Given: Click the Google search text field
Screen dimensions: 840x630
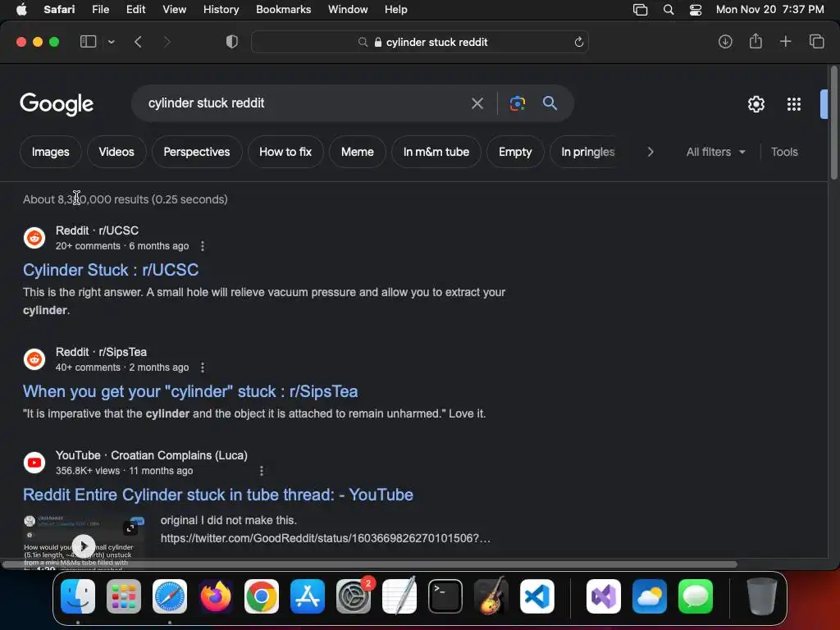Looking at the screenshot, I should 305,103.
